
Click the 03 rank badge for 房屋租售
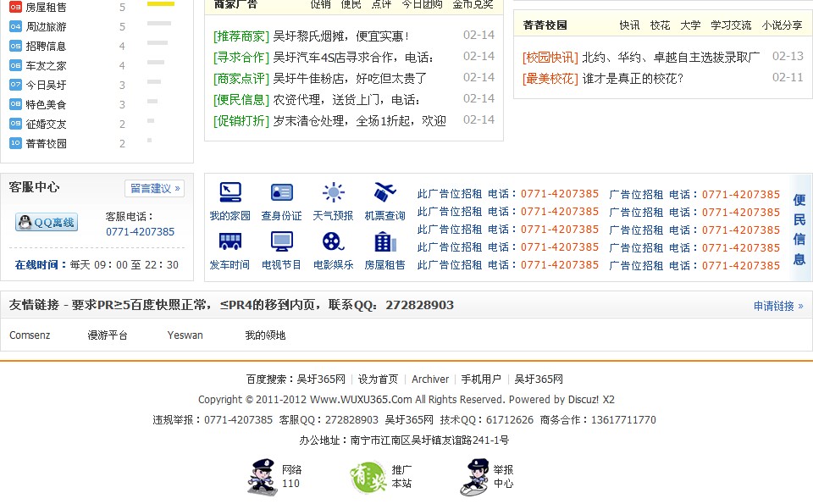tap(15, 8)
